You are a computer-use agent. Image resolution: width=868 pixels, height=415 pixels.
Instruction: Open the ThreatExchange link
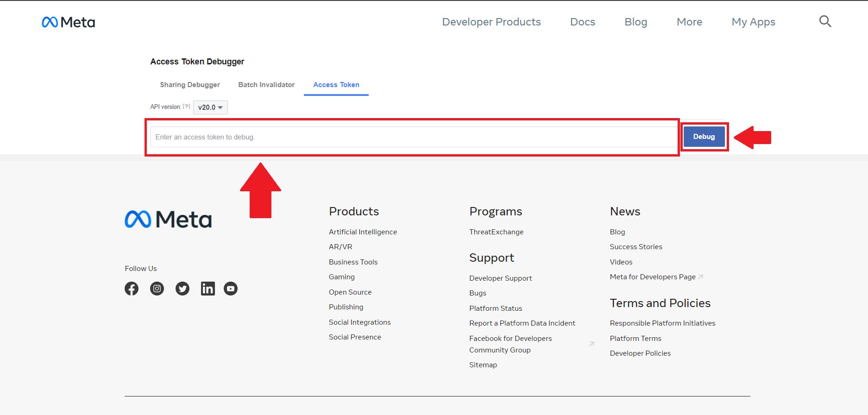tap(496, 232)
